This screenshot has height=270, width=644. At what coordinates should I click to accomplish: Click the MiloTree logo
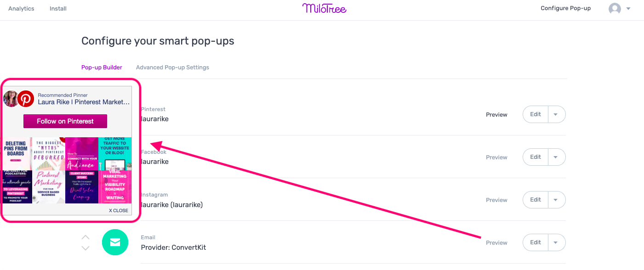coord(325,8)
